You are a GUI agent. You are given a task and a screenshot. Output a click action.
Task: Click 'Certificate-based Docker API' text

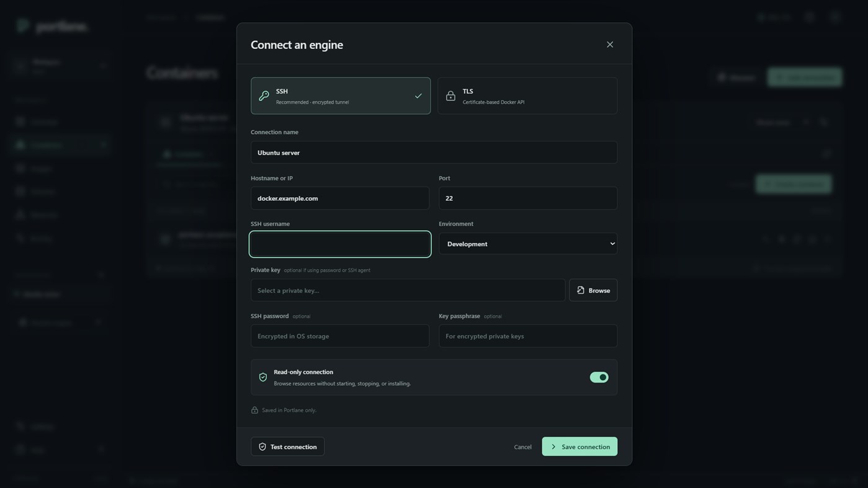[x=493, y=102]
